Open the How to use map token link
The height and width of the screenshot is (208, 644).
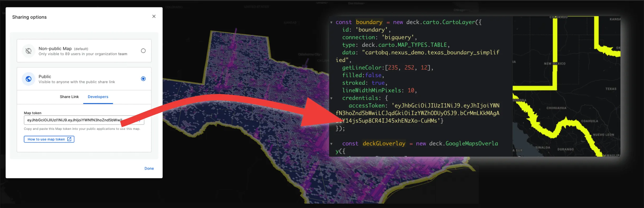49,139
